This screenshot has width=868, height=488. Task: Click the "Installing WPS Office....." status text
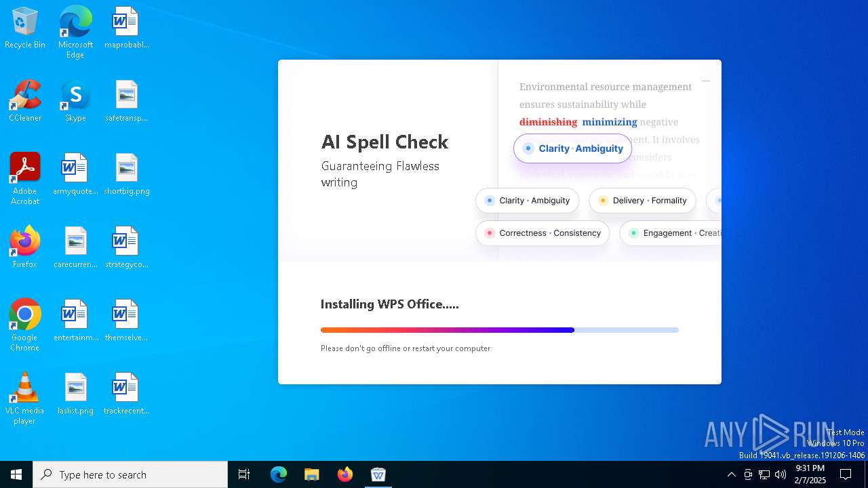point(390,304)
